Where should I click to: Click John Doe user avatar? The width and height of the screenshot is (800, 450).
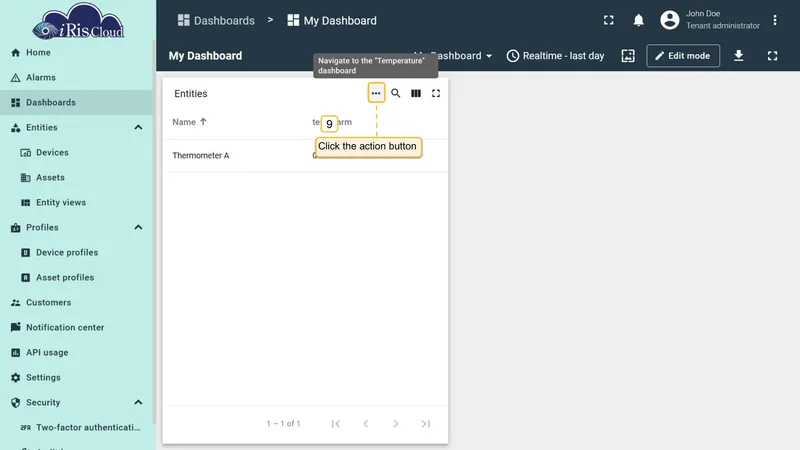click(x=670, y=20)
